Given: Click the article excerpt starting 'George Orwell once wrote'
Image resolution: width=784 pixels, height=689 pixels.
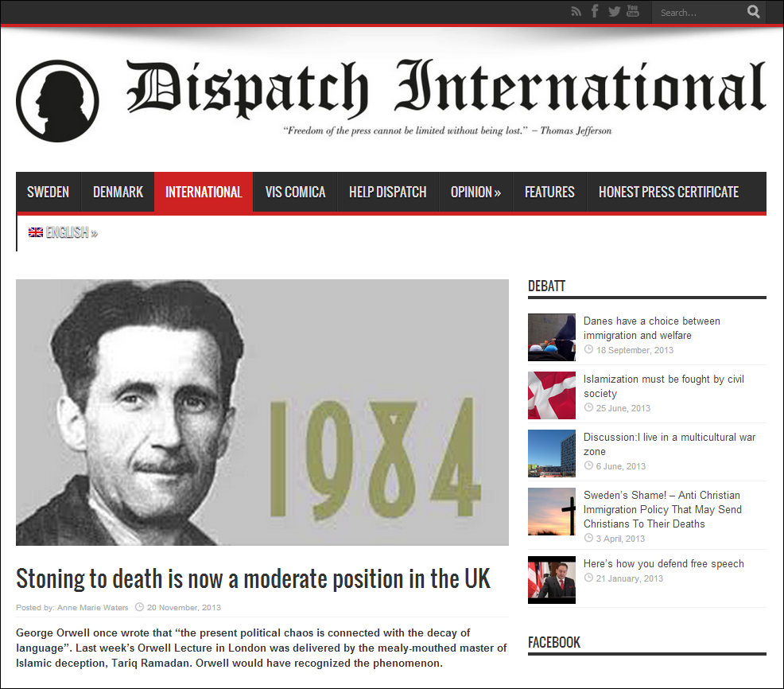Looking at the screenshot, I should pyautogui.click(x=262, y=648).
